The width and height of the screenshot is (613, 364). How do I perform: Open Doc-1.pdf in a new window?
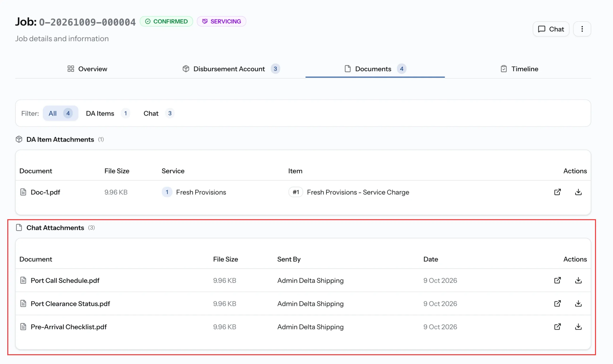pos(557,192)
